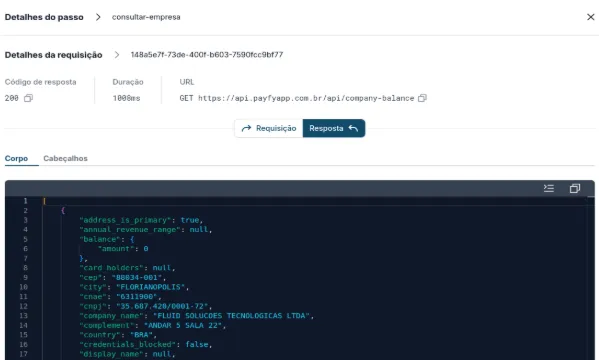Viewport: 599px width, 360px height.
Task: Click line number 1 in the gutter
Action: (x=26, y=201)
